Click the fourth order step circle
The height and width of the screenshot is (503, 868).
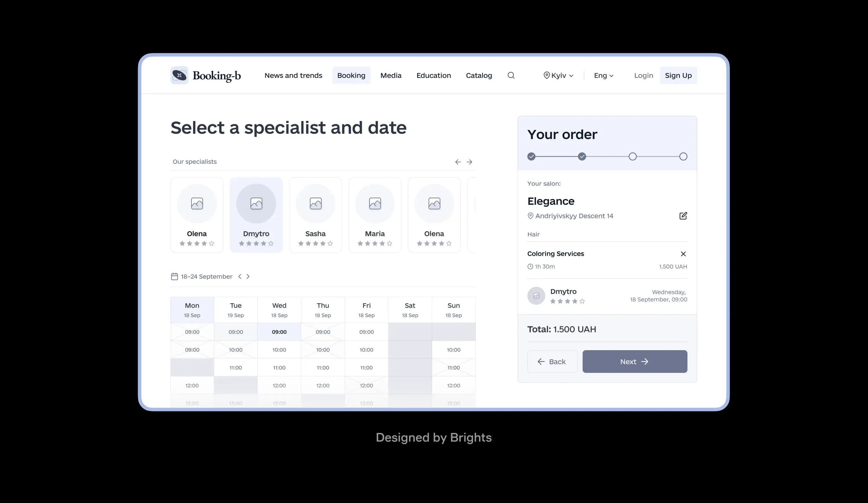[x=683, y=157]
